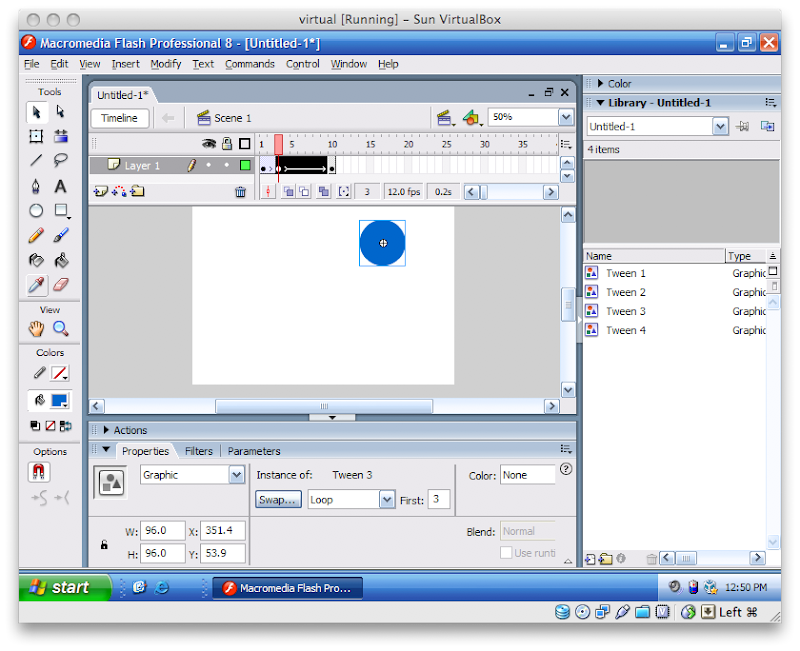The height and width of the screenshot is (651, 800).
Task: Click Add Motion Guide icon
Action: 119,192
